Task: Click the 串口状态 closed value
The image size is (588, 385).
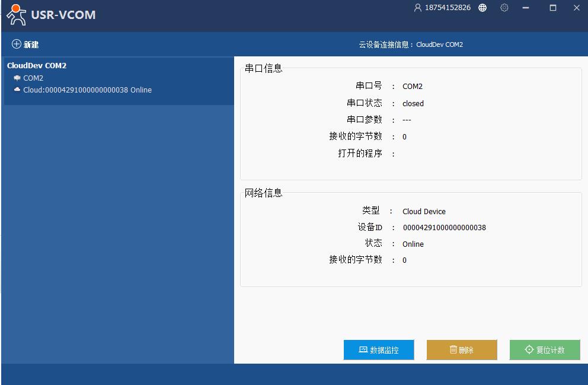Action: 413,104
